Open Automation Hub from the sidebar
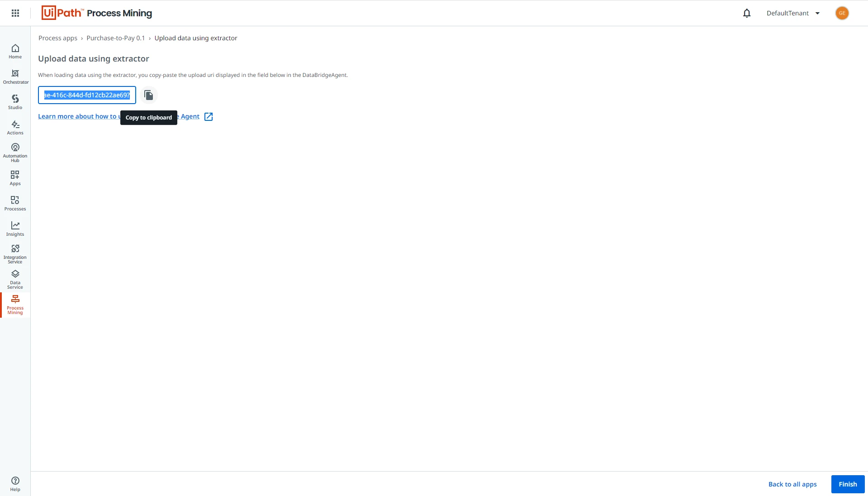The height and width of the screenshot is (496, 868). [x=15, y=153]
